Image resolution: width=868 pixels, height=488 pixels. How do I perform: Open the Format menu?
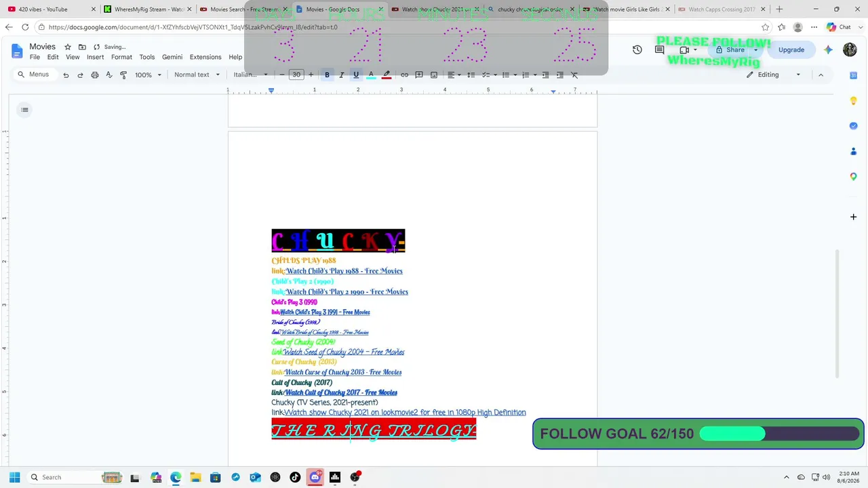click(x=121, y=58)
